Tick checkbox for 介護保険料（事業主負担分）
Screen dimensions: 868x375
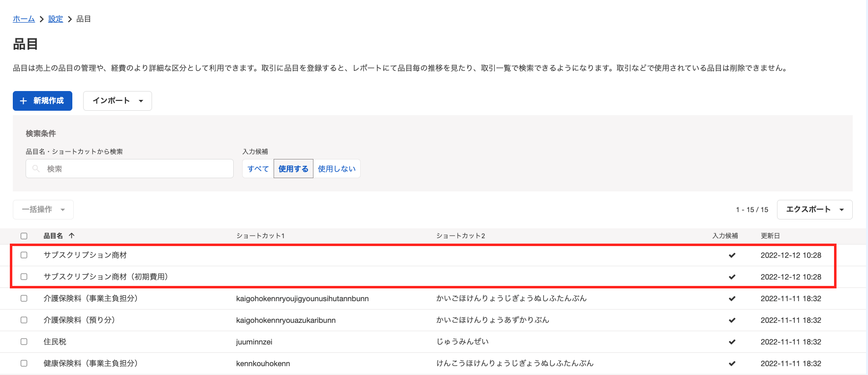(24, 299)
